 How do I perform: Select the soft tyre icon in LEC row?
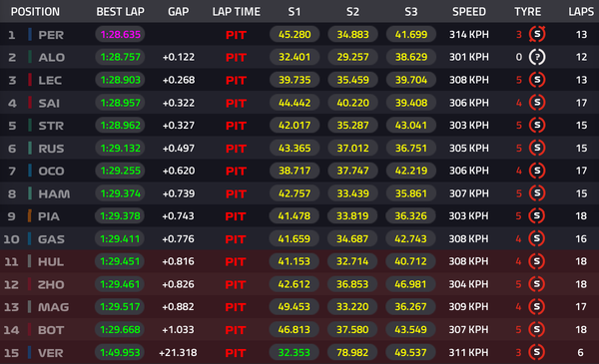point(537,80)
